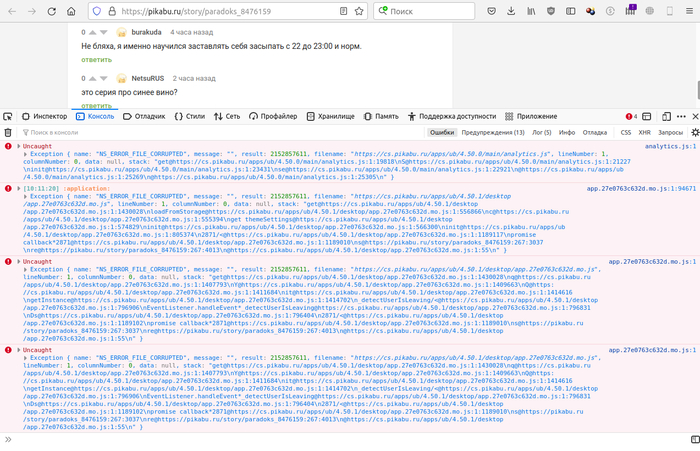Viewport: 700px width, 451px height.
Task: Click the page vertical scrollbar thumb
Action: pos(698,90)
